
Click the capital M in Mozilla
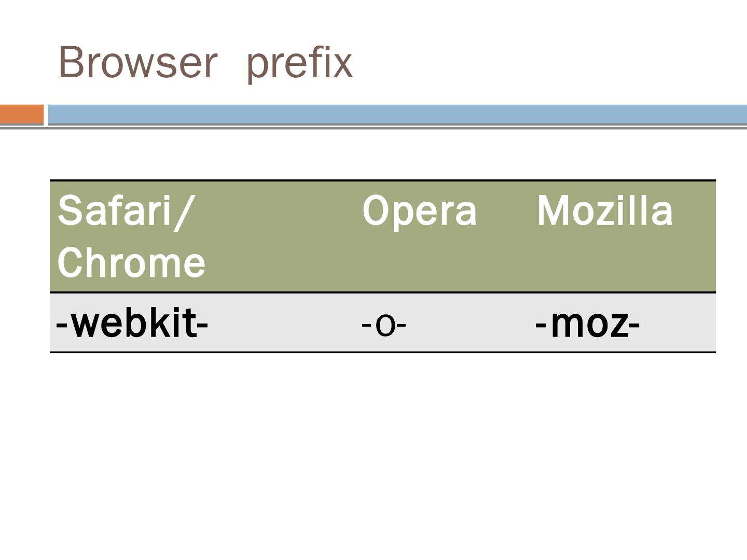click(552, 211)
